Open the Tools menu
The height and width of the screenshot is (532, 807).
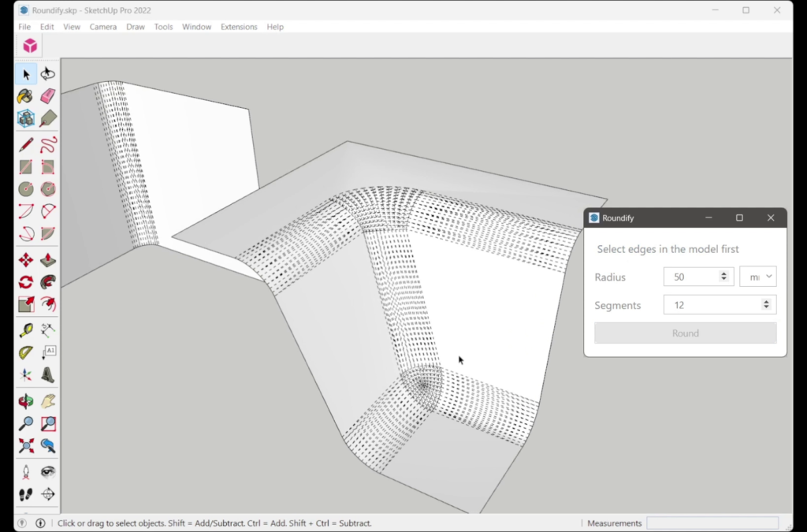[163, 27]
